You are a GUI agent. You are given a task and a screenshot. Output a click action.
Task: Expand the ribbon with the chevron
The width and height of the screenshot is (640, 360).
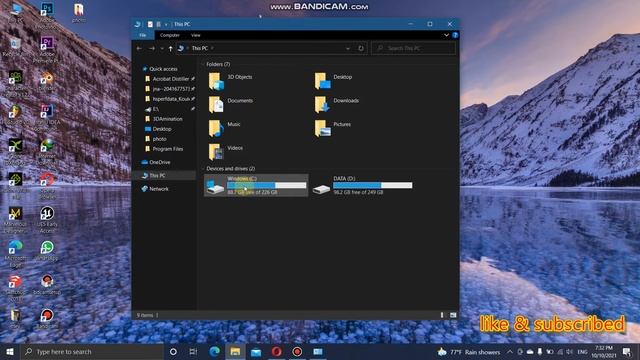point(447,35)
